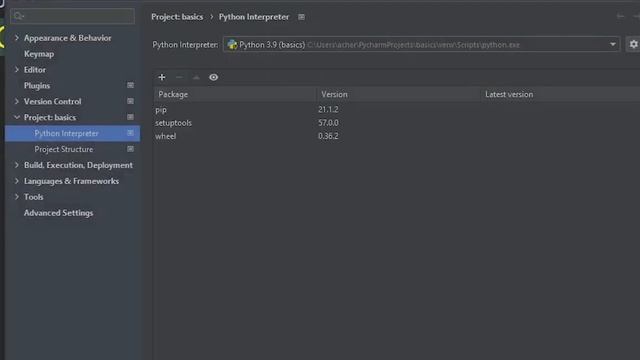Viewport: 640px width, 360px height.
Task: Expand Appearance & Behavior chevron
Action: tap(17, 38)
